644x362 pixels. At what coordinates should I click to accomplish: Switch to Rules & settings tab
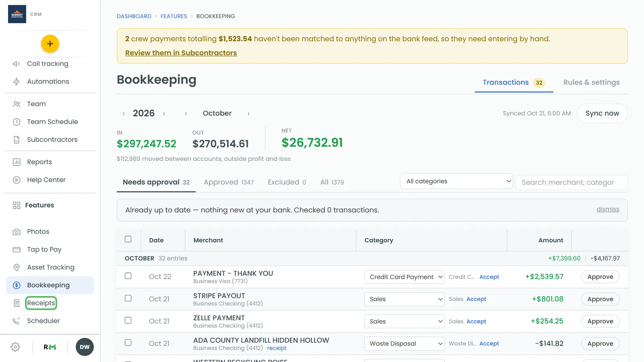click(591, 82)
